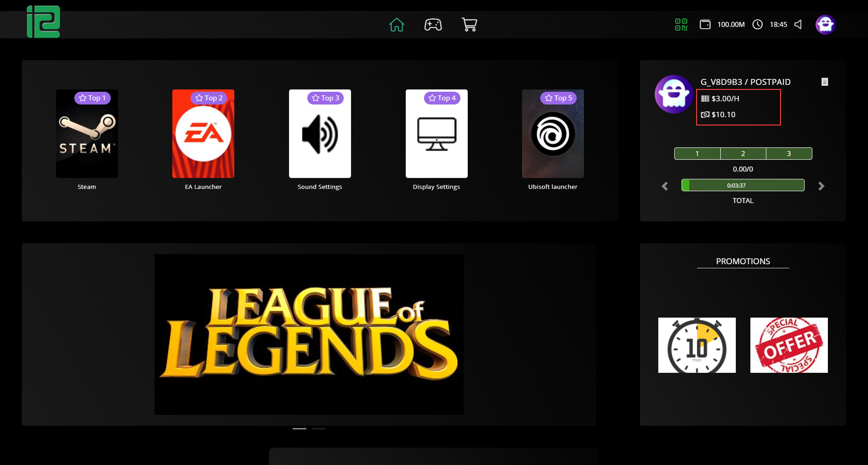Click the Top 1 badge

click(93, 98)
